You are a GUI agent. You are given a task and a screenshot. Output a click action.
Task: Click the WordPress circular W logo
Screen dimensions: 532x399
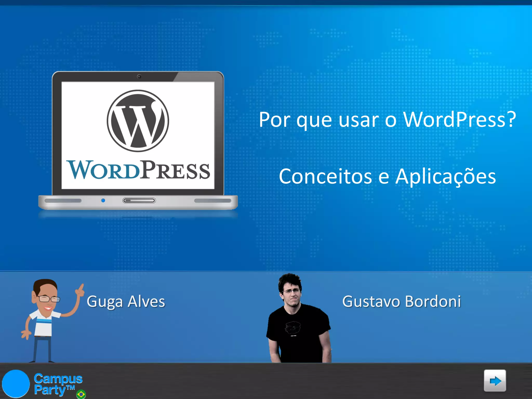(x=138, y=121)
